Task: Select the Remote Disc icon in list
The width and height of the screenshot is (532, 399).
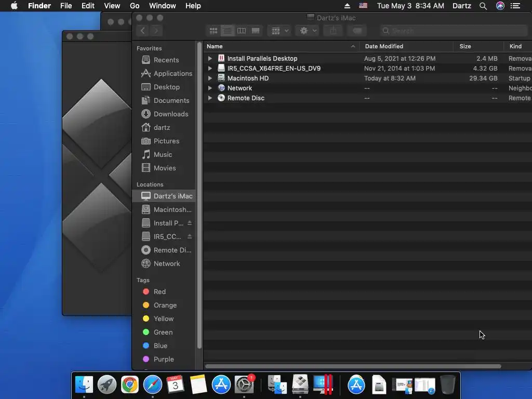Action: (x=221, y=98)
